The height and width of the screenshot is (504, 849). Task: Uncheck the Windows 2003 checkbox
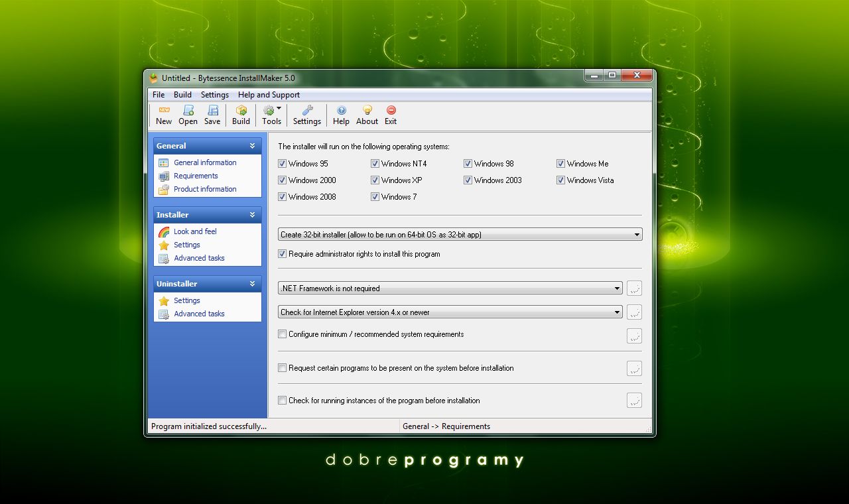(468, 180)
